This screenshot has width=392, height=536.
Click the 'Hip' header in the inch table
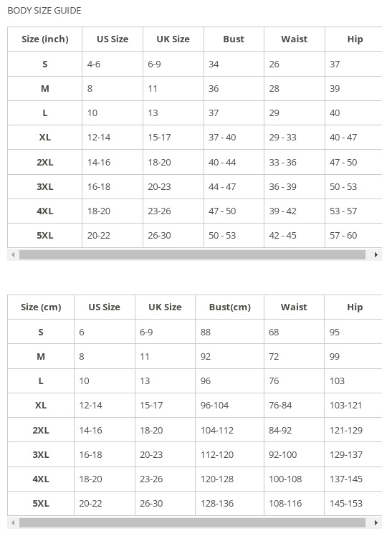pos(353,39)
